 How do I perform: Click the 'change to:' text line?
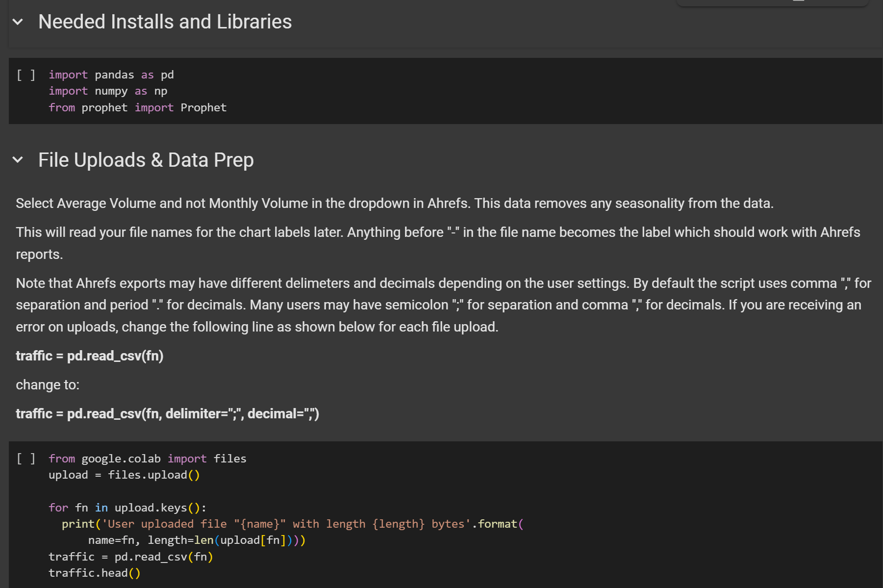click(48, 385)
